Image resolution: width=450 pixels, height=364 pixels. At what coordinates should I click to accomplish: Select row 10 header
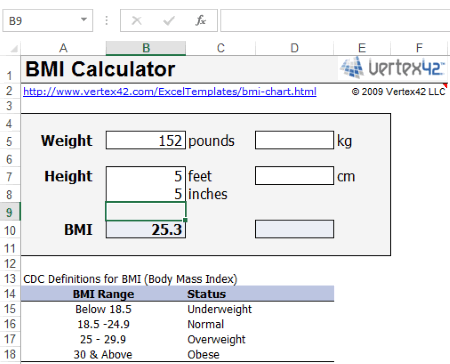click(10, 230)
